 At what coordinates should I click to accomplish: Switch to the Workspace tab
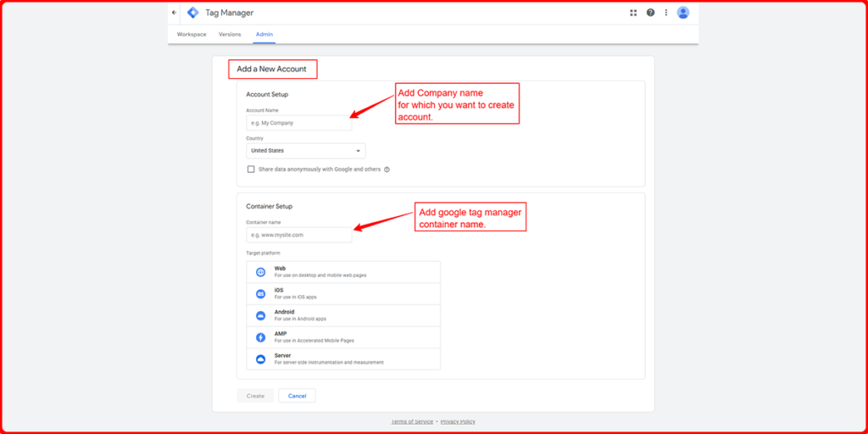[x=192, y=34]
